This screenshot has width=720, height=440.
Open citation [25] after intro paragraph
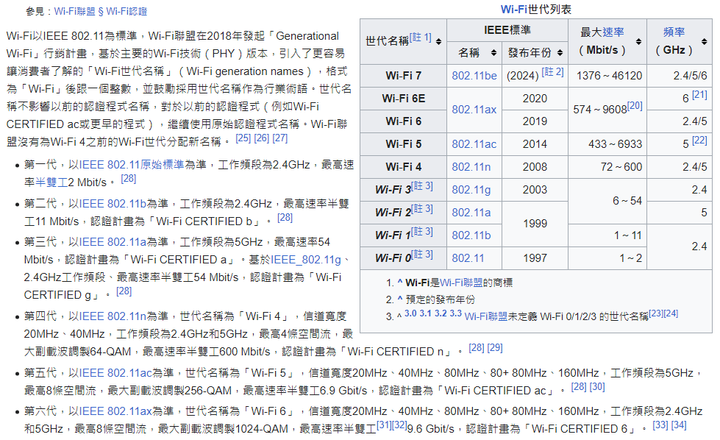243,138
